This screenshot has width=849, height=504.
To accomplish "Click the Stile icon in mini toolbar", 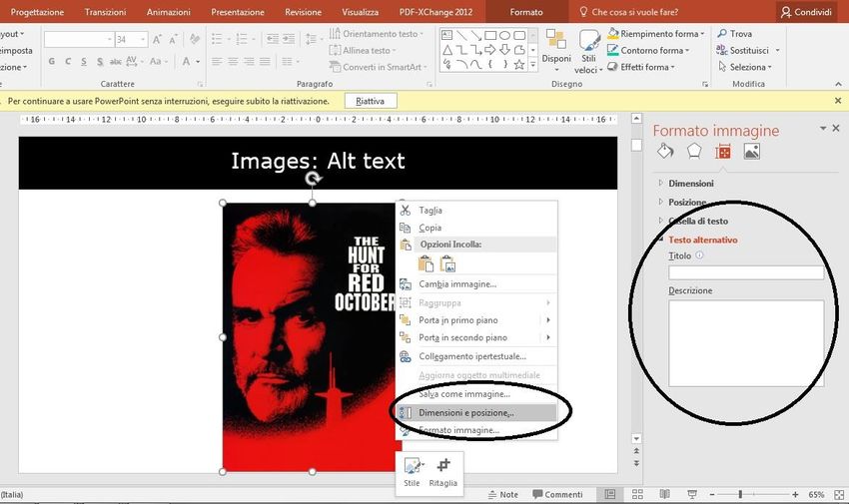I will tap(413, 472).
